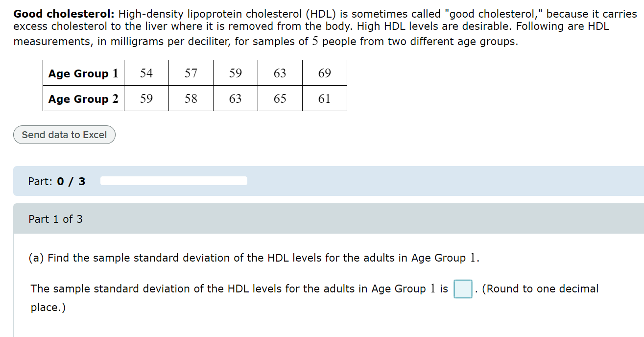Select the Age Group 2 row header
This screenshot has width=644, height=337.
coord(83,98)
